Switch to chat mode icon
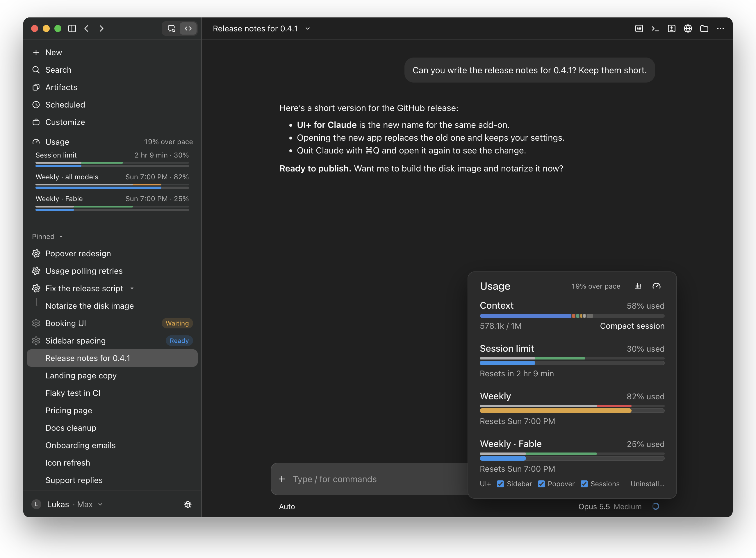The height and width of the screenshot is (558, 756). click(171, 28)
